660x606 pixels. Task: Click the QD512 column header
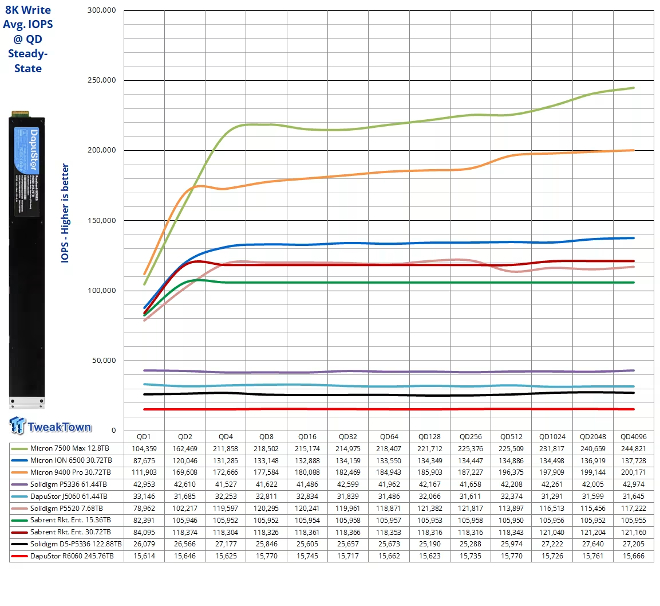pyautogui.click(x=511, y=437)
